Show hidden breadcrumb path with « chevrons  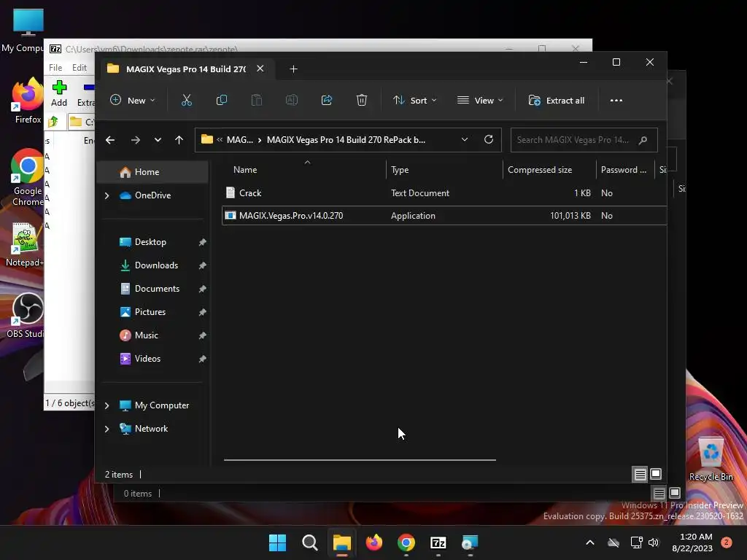(220, 140)
